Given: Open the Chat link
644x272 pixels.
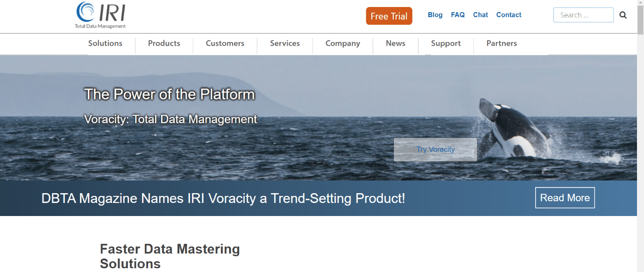Looking at the screenshot, I should click(x=480, y=15).
